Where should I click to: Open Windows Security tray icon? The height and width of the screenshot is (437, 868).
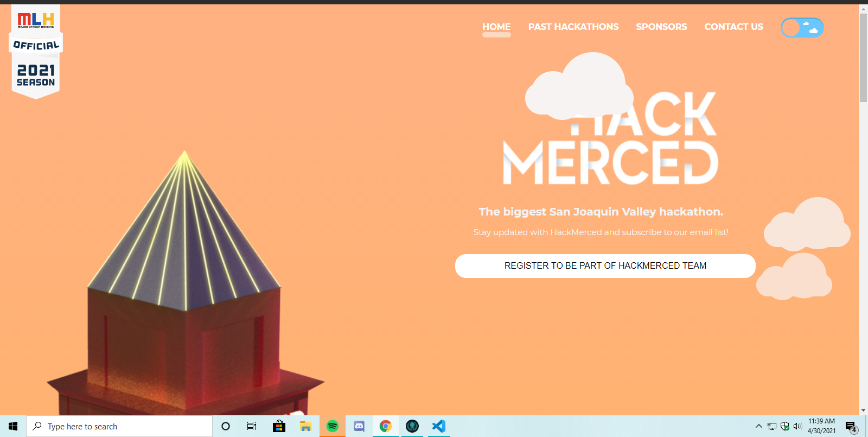tap(784, 426)
